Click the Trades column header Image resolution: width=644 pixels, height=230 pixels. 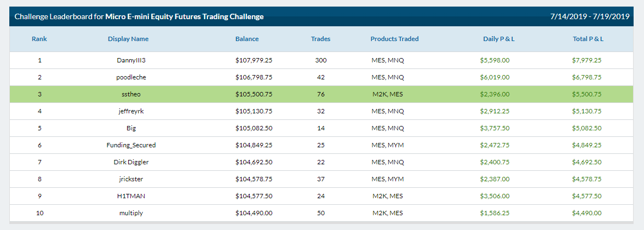click(x=321, y=39)
